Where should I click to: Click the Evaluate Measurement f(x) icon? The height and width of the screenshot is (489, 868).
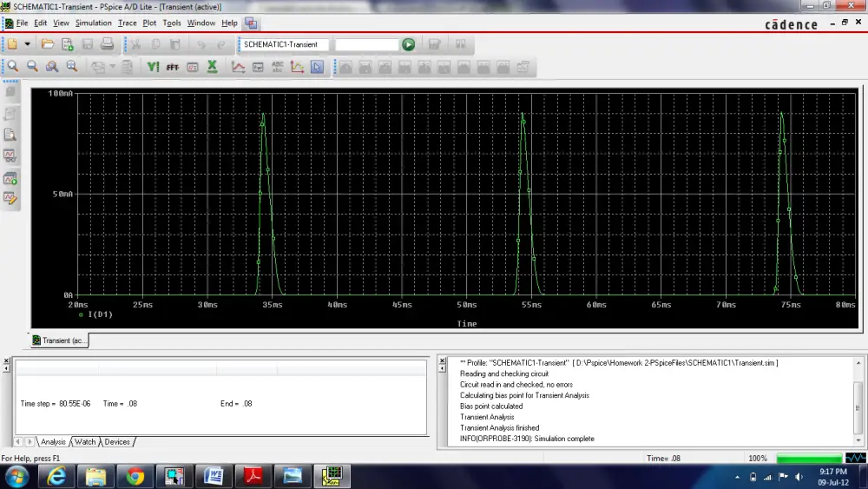(258, 67)
